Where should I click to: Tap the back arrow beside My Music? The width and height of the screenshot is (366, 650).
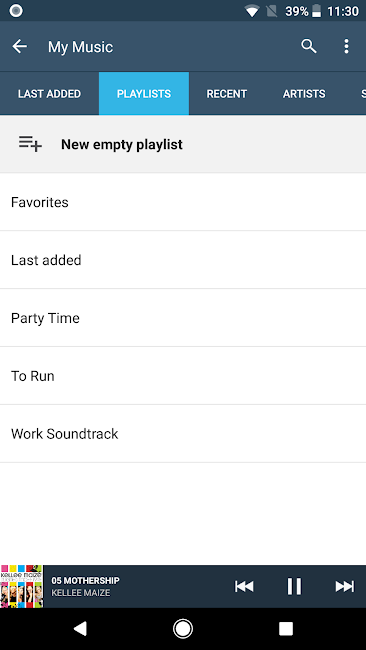(19, 46)
